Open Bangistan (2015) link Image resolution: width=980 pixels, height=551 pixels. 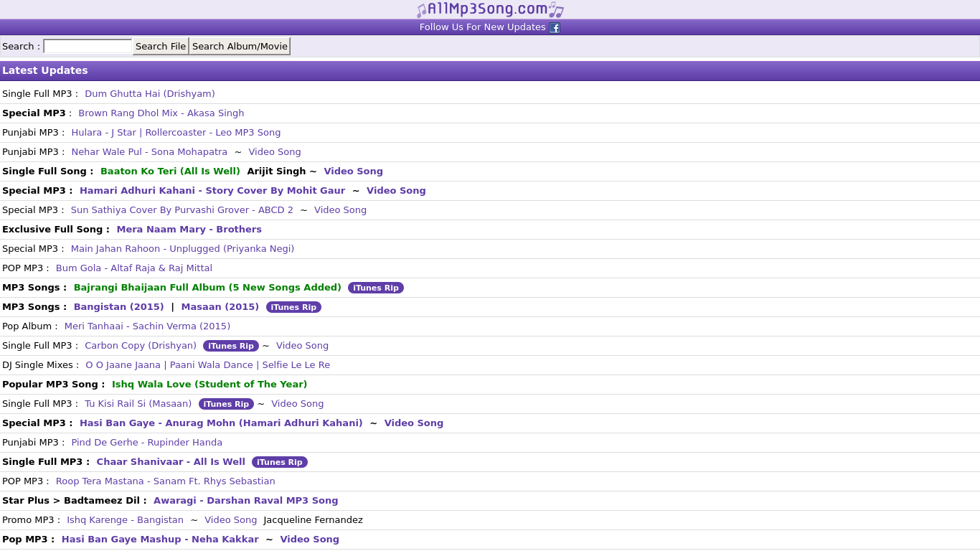(x=119, y=307)
